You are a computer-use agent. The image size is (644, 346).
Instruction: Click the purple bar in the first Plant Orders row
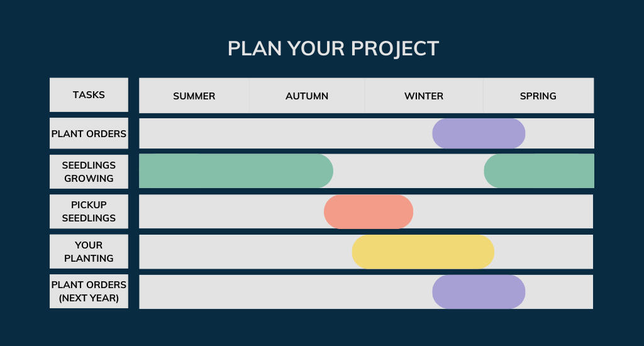[479, 133]
